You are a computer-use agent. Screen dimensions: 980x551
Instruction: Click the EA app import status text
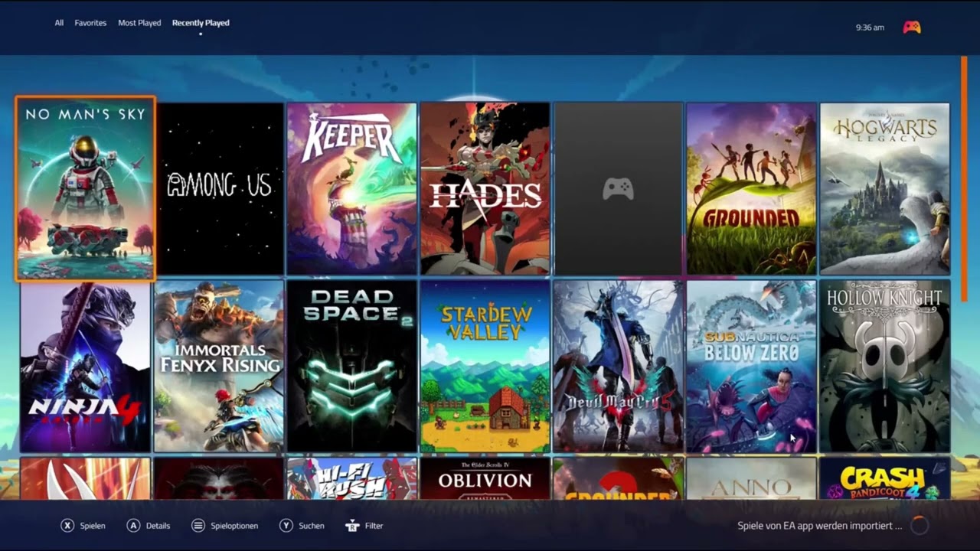click(820, 526)
